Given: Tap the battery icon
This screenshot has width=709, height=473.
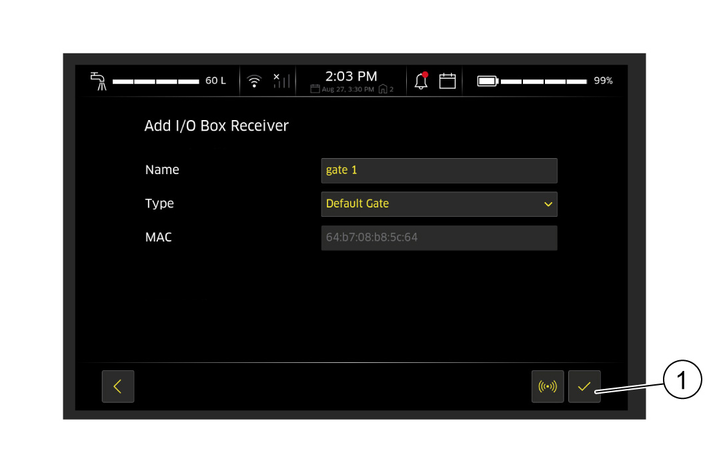Looking at the screenshot, I should pyautogui.click(x=487, y=81).
